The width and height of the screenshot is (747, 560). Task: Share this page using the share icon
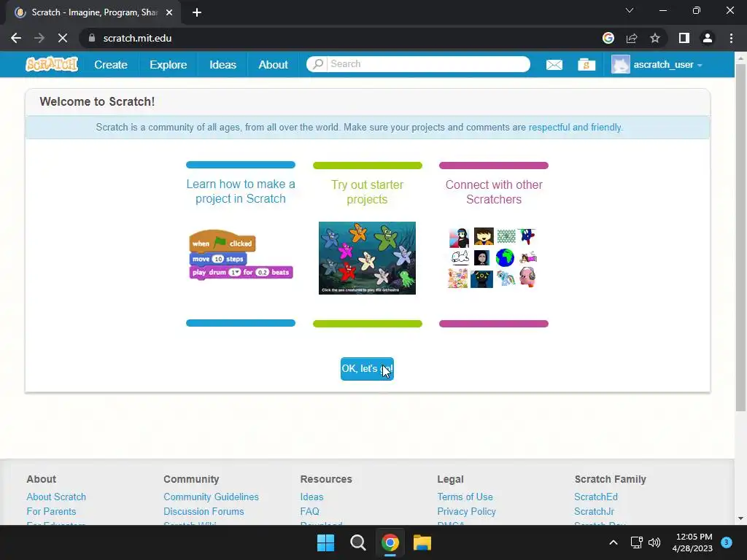pyautogui.click(x=632, y=38)
